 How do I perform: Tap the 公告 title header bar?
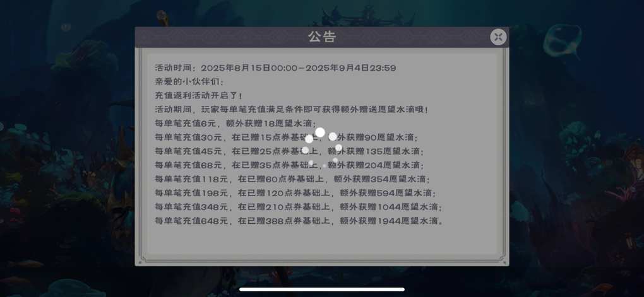tap(322, 37)
